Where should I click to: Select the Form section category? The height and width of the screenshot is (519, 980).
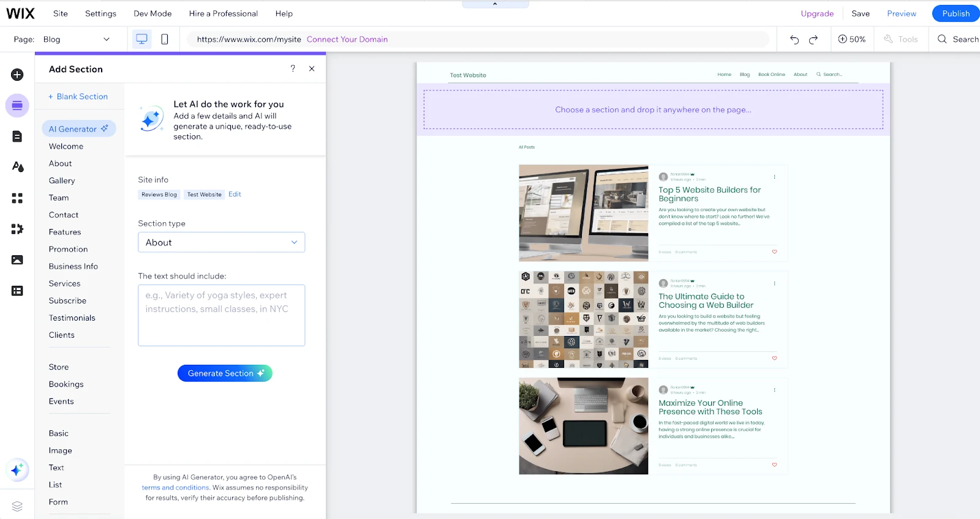pyautogui.click(x=58, y=502)
